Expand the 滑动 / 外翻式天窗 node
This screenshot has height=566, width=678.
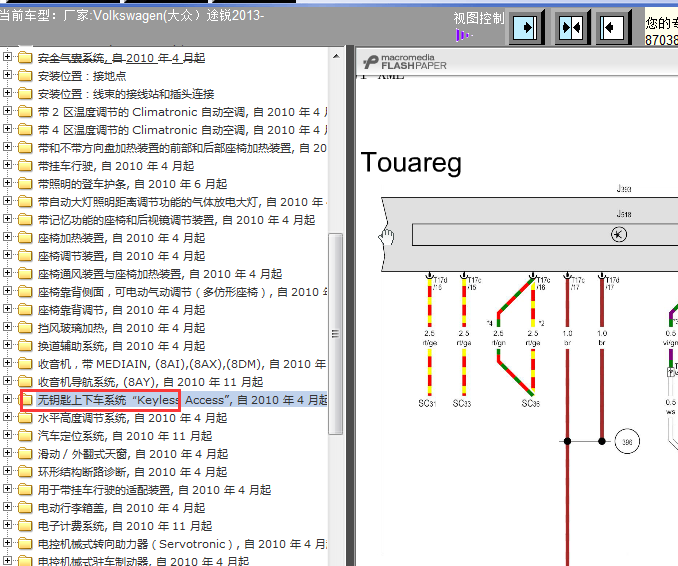(x=7, y=453)
